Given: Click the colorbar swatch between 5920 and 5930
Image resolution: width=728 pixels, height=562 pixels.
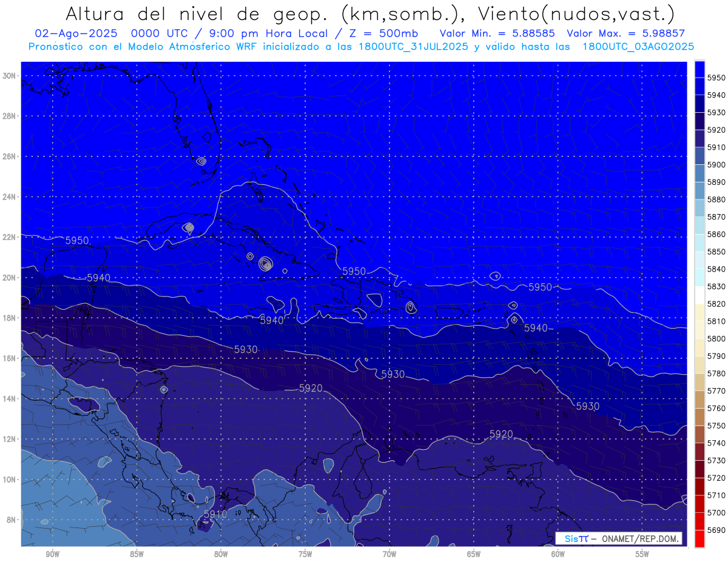Looking at the screenshot, I should tap(699, 121).
